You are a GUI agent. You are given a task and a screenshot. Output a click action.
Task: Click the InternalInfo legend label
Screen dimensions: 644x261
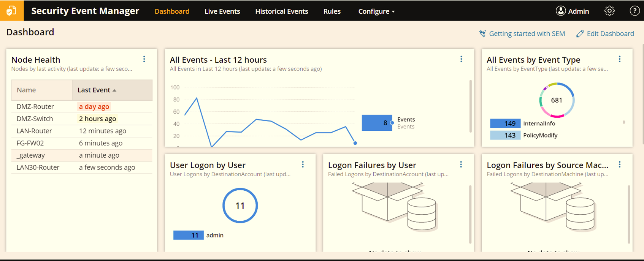[x=539, y=123]
